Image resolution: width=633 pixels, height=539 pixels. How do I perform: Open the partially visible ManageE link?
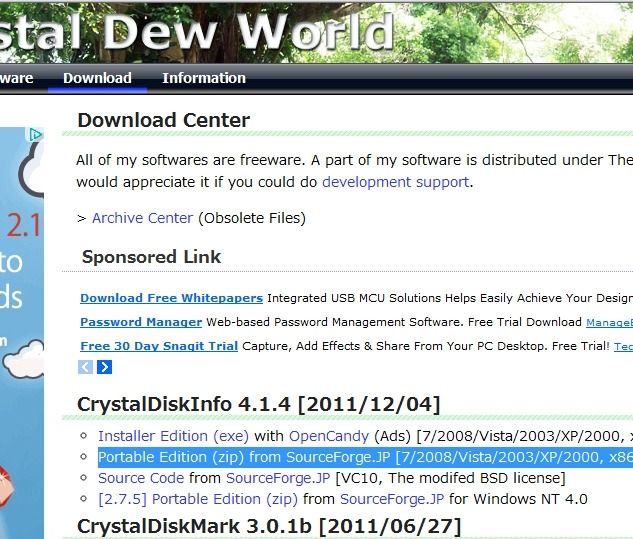[609, 323]
